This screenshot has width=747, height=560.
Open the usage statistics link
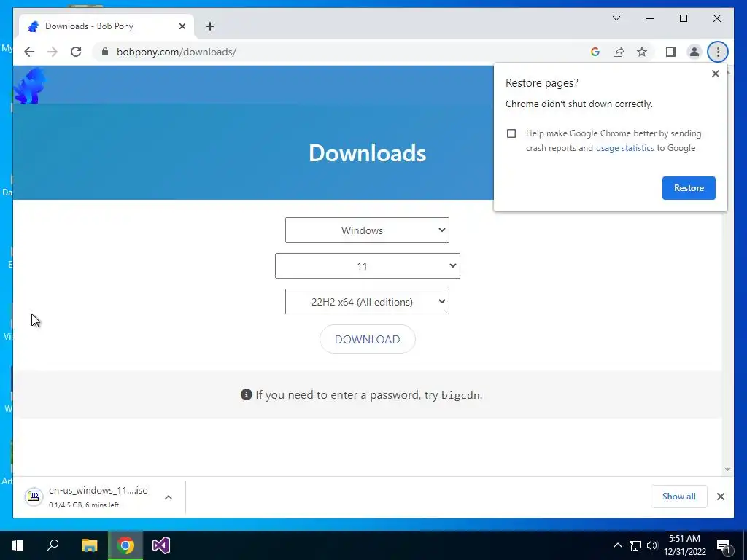click(x=624, y=148)
